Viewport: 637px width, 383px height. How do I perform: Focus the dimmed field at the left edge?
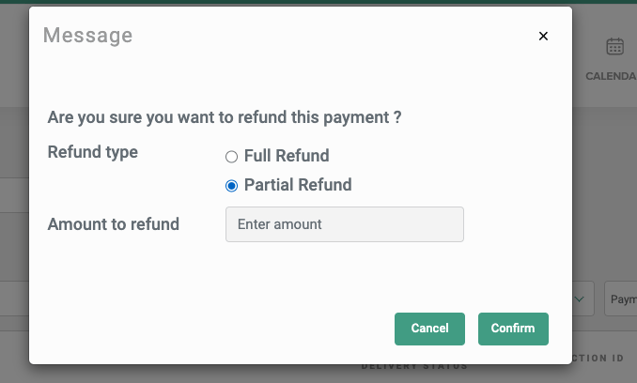pyautogui.click(x=14, y=299)
